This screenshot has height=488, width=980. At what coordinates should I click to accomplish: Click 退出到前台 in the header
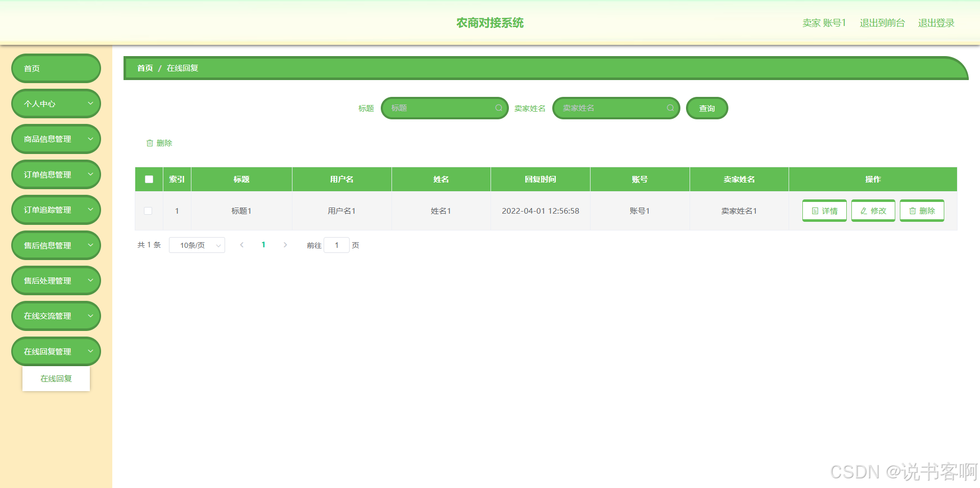tap(882, 23)
